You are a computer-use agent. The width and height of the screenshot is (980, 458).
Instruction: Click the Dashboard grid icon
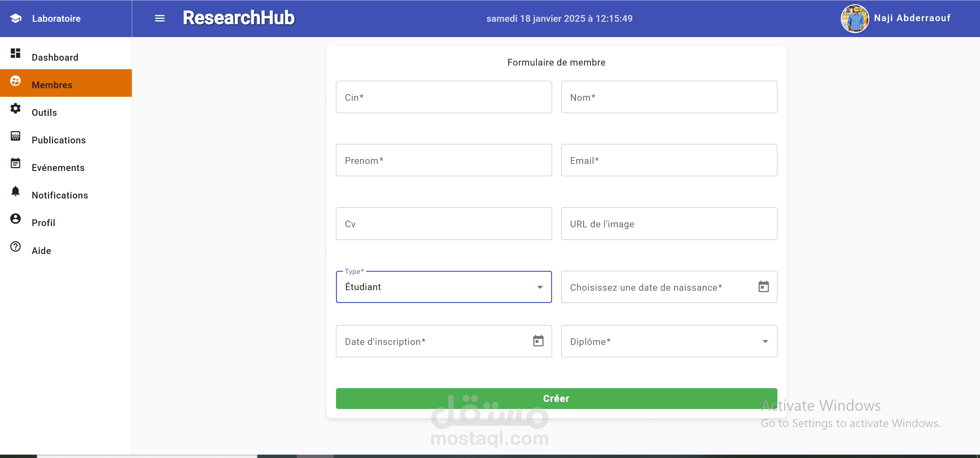15,53
